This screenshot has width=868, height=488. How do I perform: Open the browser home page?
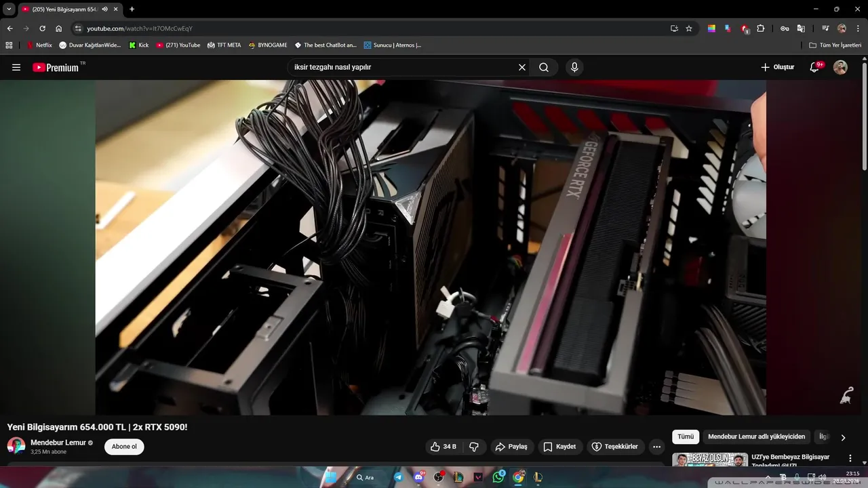(x=58, y=28)
